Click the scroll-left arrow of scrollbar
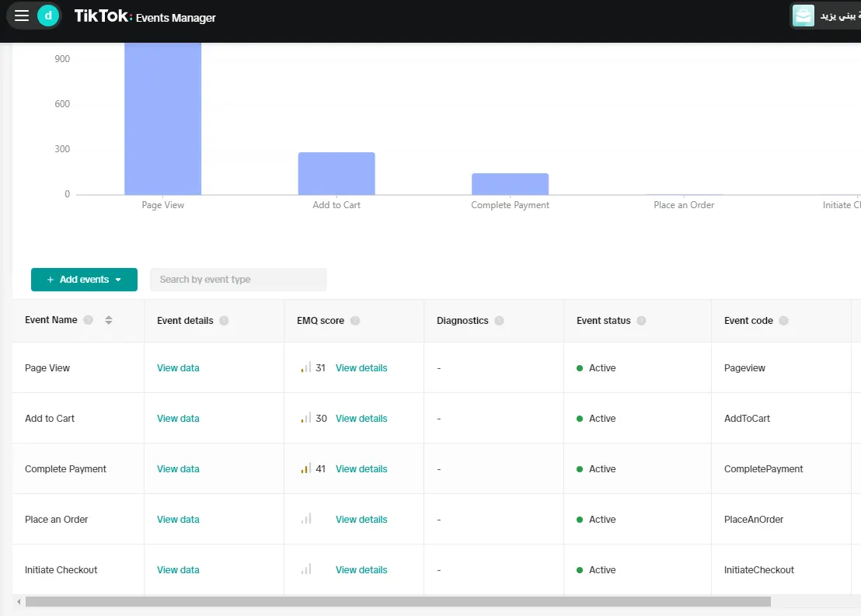Viewport: 861px width, 616px height. point(19,602)
